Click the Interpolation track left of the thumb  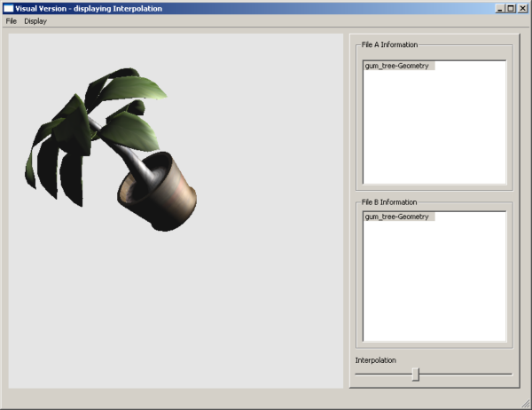pyautogui.click(x=381, y=375)
